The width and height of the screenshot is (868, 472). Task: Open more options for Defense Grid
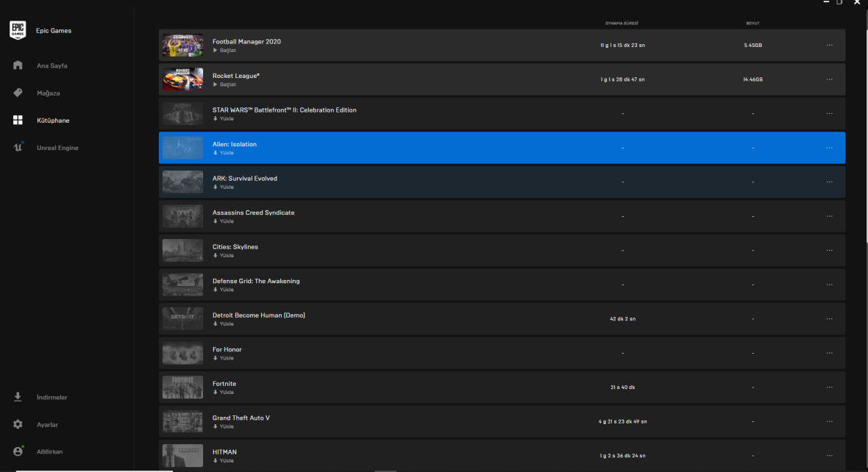click(x=829, y=285)
